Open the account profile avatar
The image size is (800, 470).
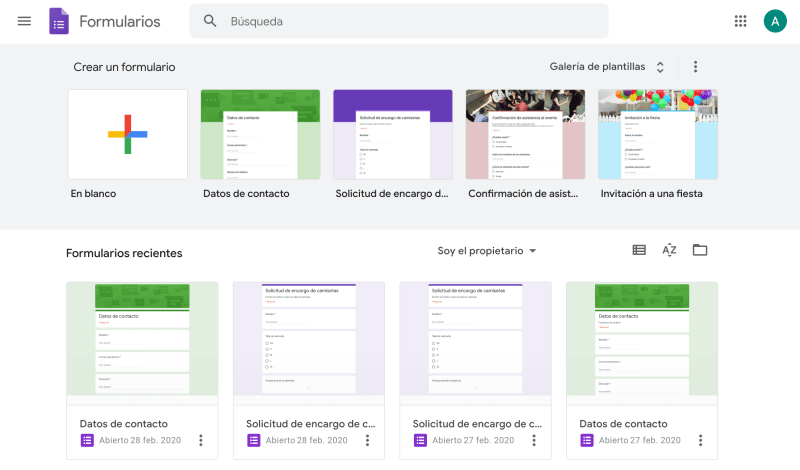click(x=775, y=21)
